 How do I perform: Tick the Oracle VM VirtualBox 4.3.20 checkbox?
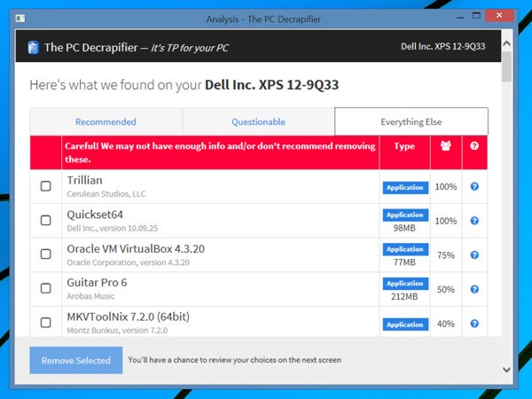point(46,254)
